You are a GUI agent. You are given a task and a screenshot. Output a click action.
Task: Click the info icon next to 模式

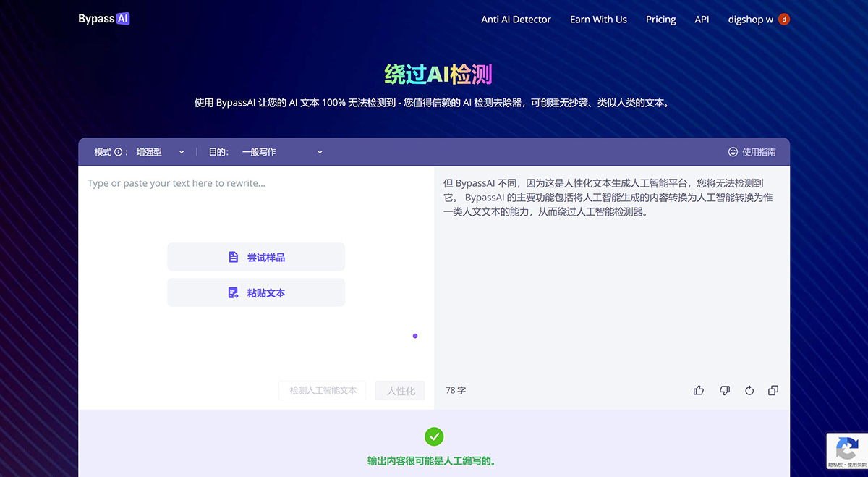[x=118, y=152]
